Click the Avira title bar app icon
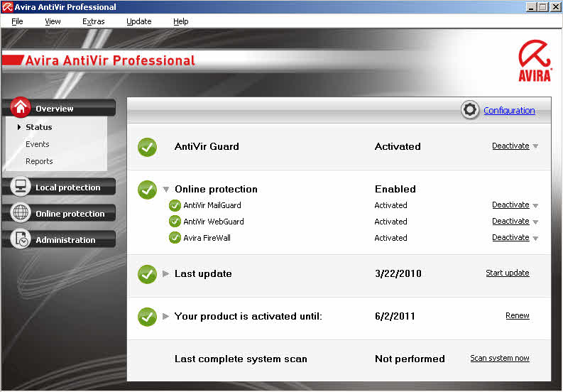This screenshot has width=563, height=392. 7,7
